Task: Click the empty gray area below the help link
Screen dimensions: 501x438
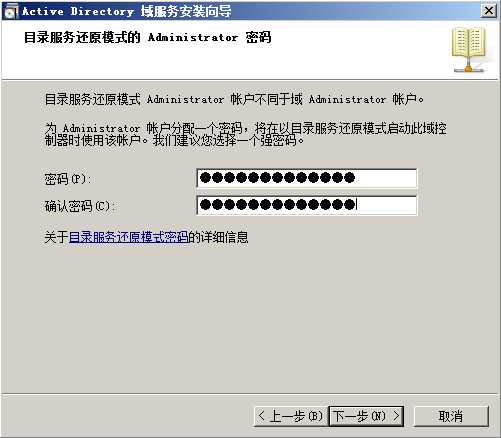Action: [x=250, y=317]
